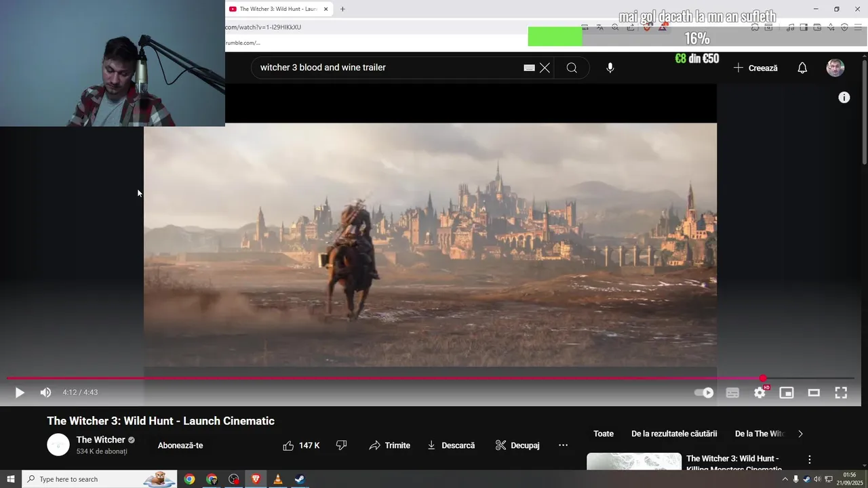
Task: Play the video with the play button
Action: pyautogui.click(x=20, y=392)
